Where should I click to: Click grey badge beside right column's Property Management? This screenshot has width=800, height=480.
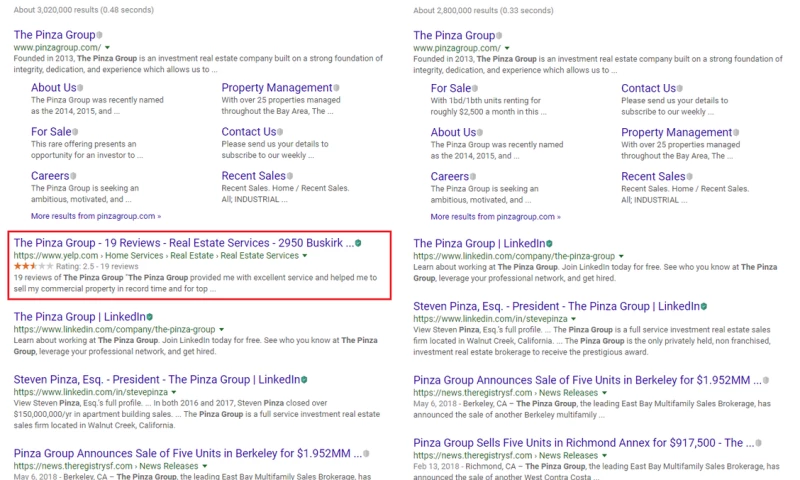[x=736, y=132]
